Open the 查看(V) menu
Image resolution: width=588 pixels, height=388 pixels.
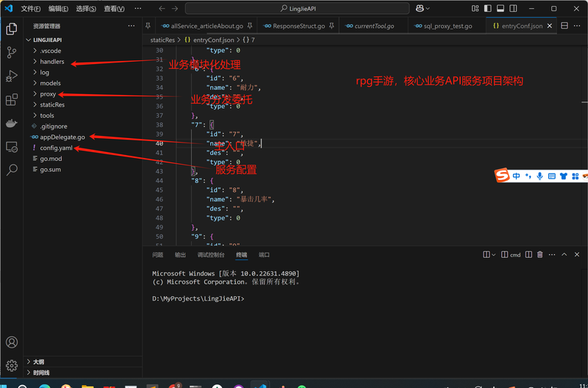pos(114,9)
